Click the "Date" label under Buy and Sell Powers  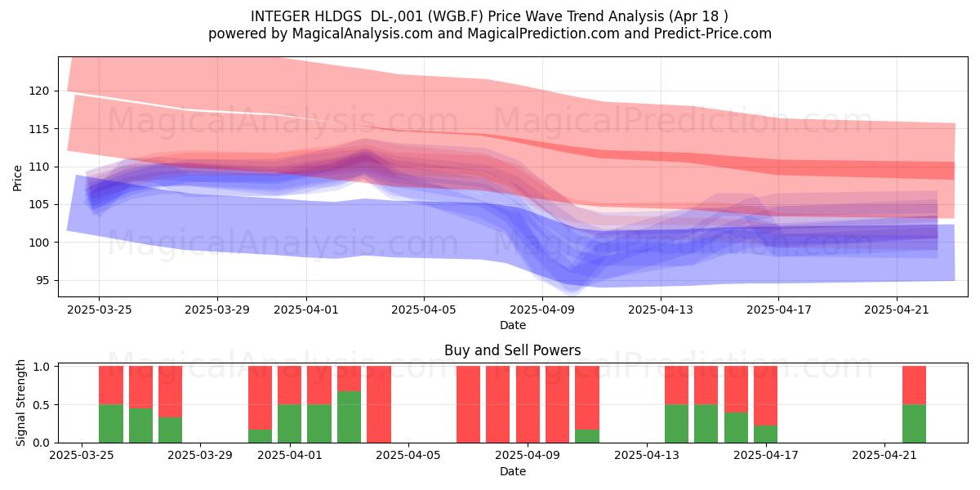(x=513, y=471)
